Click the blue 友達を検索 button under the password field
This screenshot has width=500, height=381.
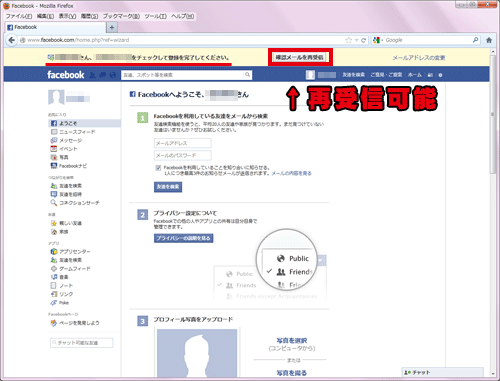[x=168, y=187]
